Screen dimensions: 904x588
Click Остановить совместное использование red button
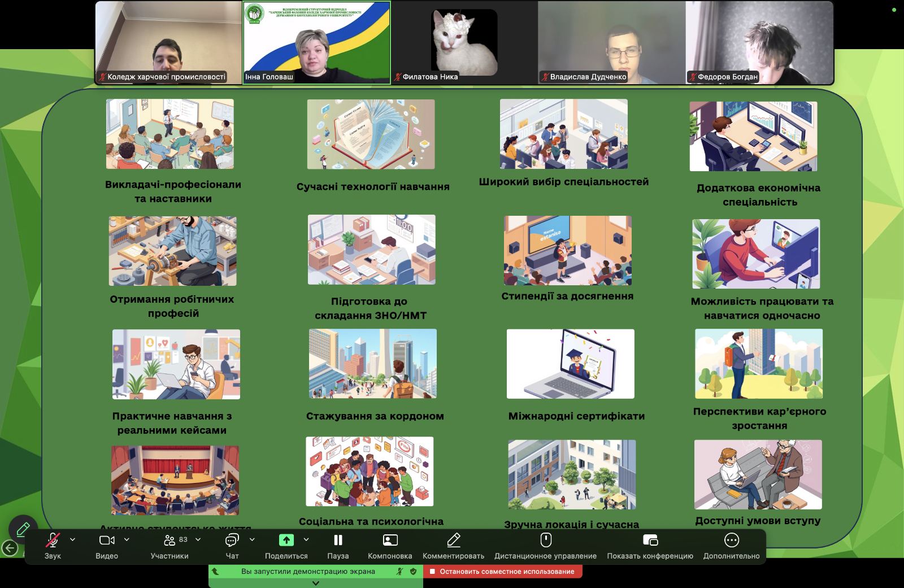(502, 572)
